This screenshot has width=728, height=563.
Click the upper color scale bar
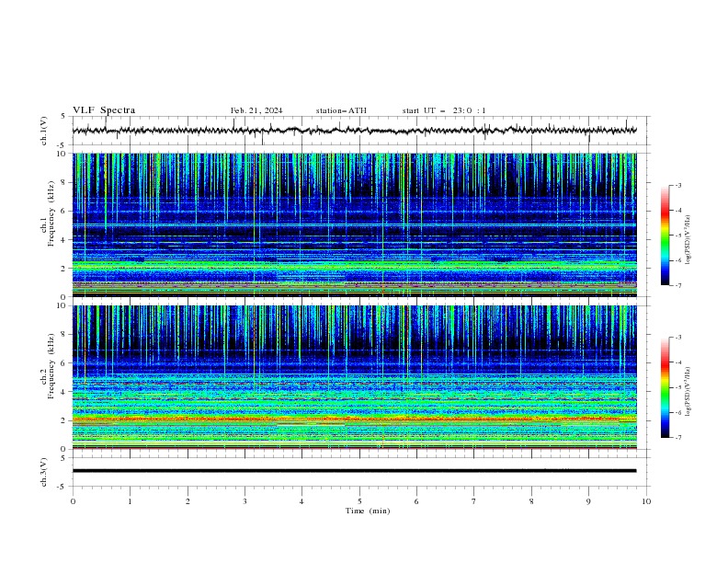pyautogui.click(x=665, y=235)
